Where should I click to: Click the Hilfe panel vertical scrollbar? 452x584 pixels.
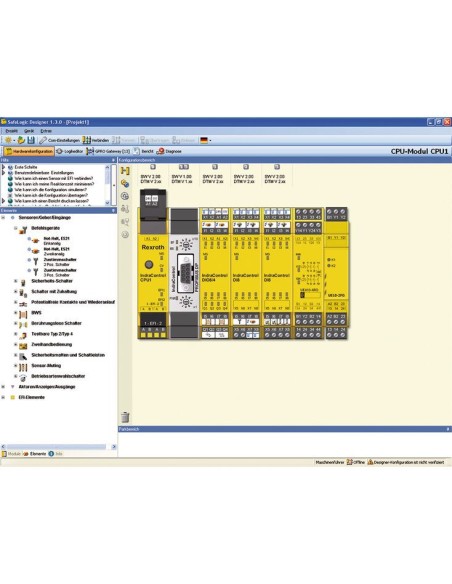coord(108,185)
